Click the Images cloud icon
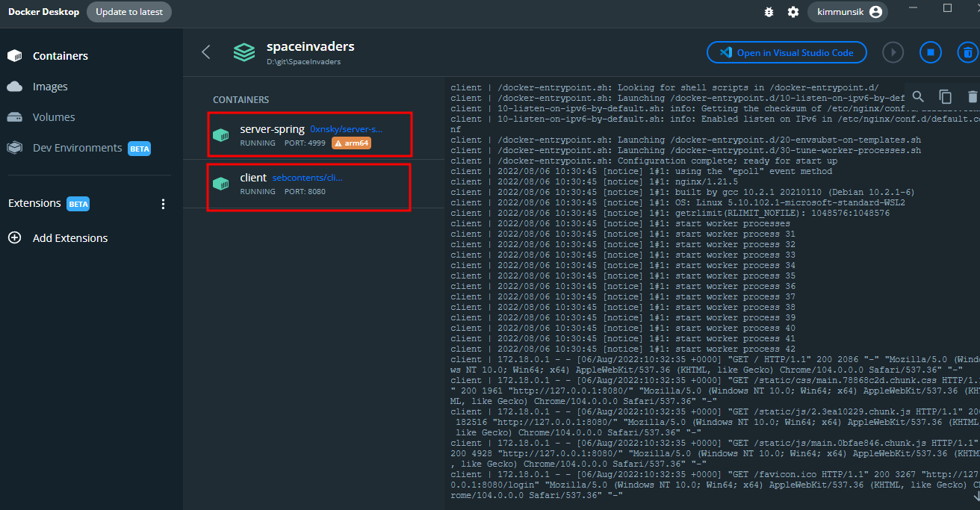 pyautogui.click(x=15, y=87)
